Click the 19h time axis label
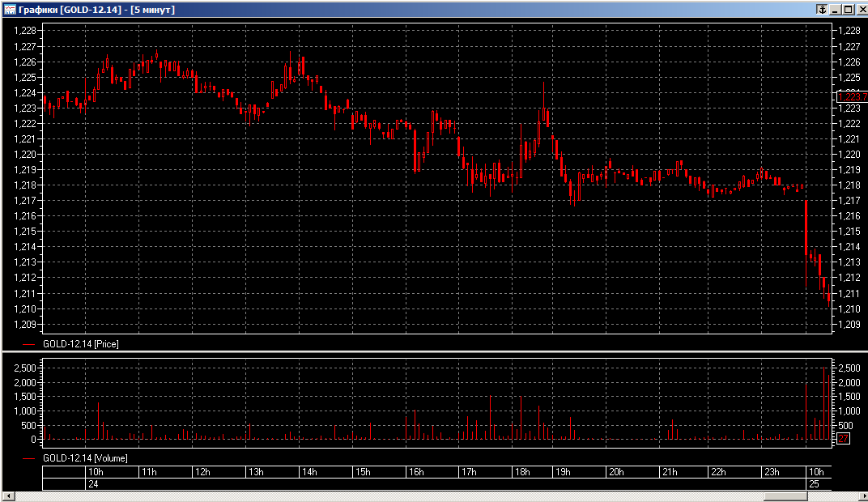 click(x=562, y=472)
